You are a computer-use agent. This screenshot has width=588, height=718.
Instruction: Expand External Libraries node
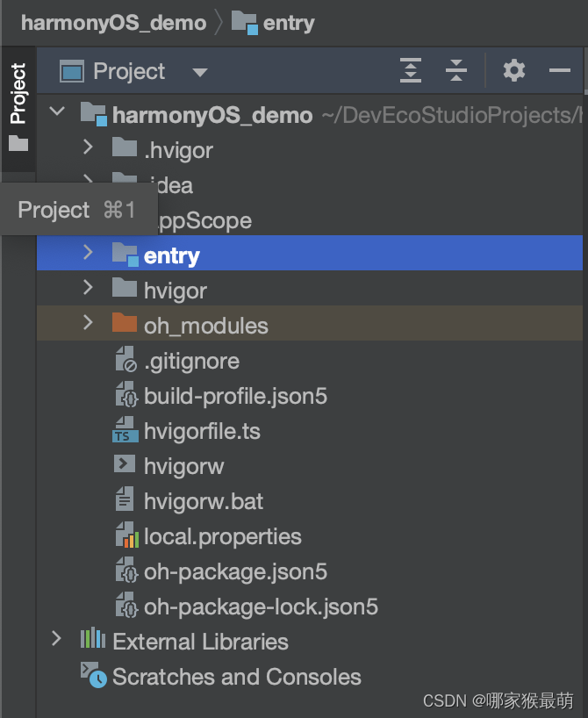click(57, 639)
